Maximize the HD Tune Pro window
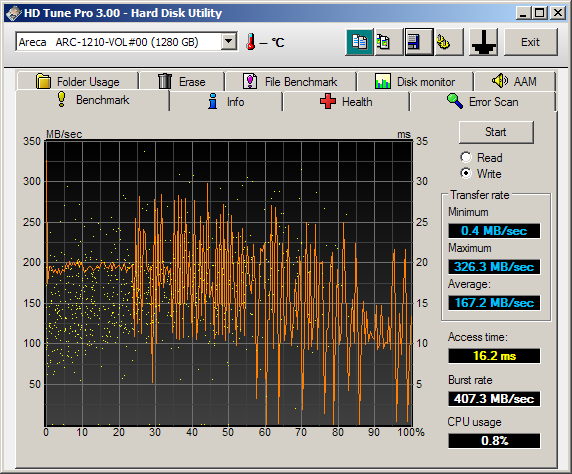Image resolution: width=572 pixels, height=474 pixels. tap(540, 14)
